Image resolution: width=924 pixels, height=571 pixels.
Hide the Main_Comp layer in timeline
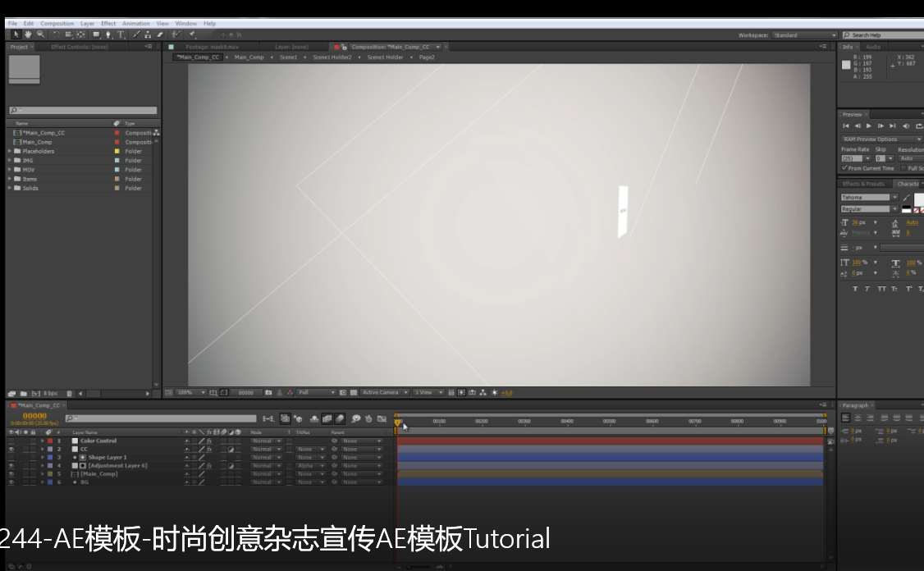tap(11, 473)
